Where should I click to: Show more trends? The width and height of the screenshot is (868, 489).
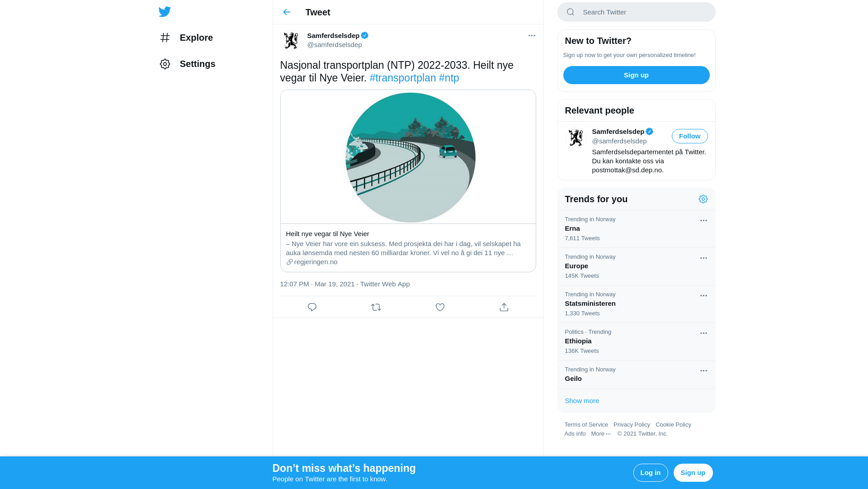click(x=582, y=401)
